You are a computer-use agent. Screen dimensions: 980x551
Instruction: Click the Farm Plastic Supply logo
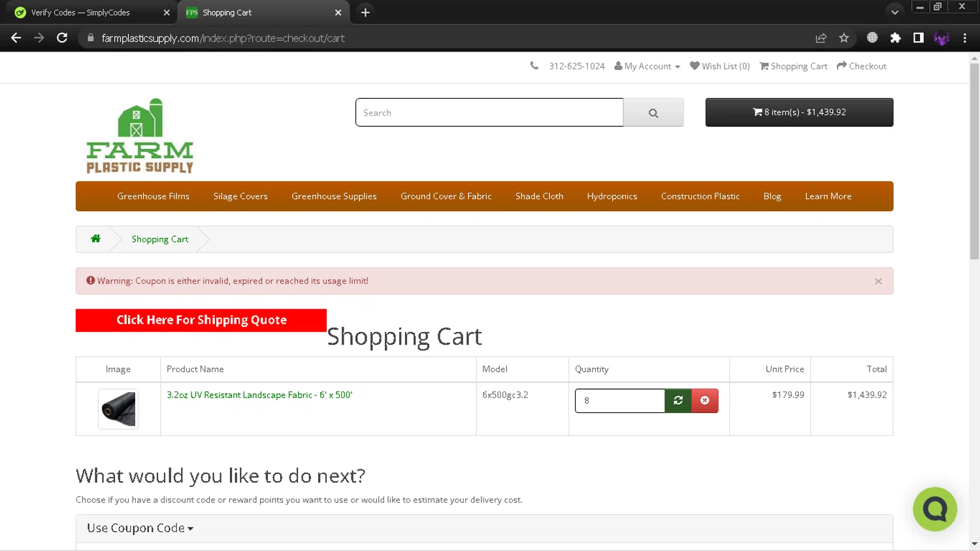pyautogui.click(x=140, y=136)
